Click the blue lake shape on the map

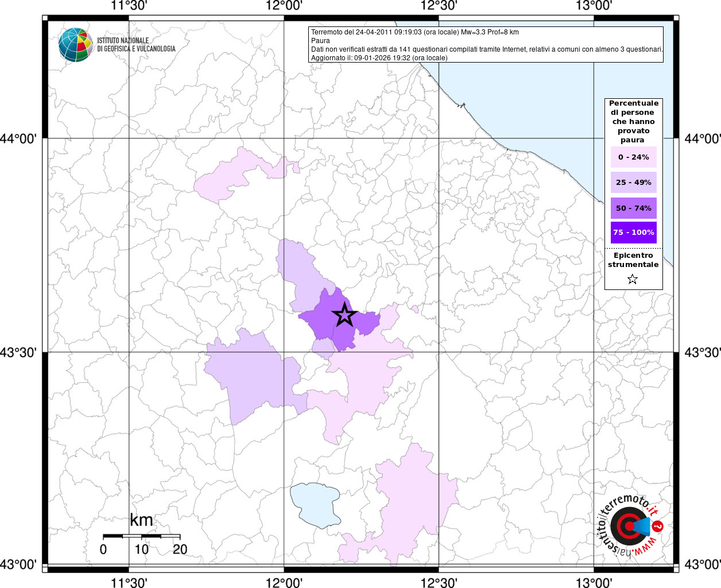click(315, 504)
